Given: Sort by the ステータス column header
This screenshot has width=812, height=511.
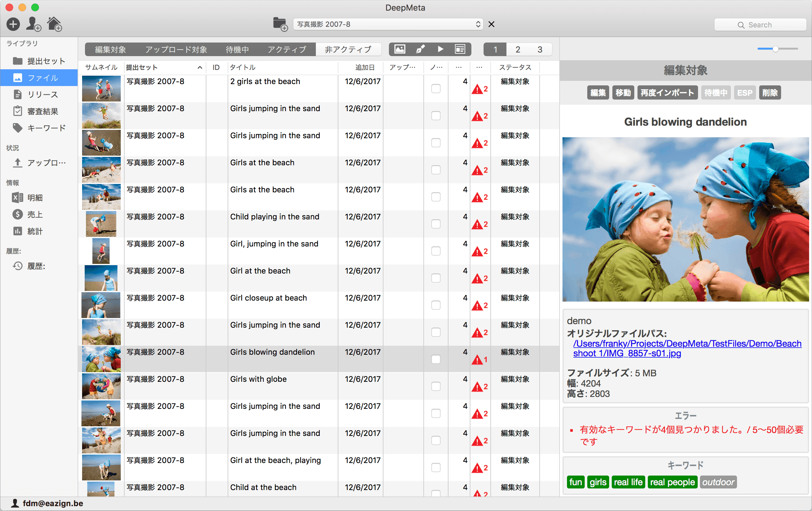Looking at the screenshot, I should pyautogui.click(x=515, y=68).
